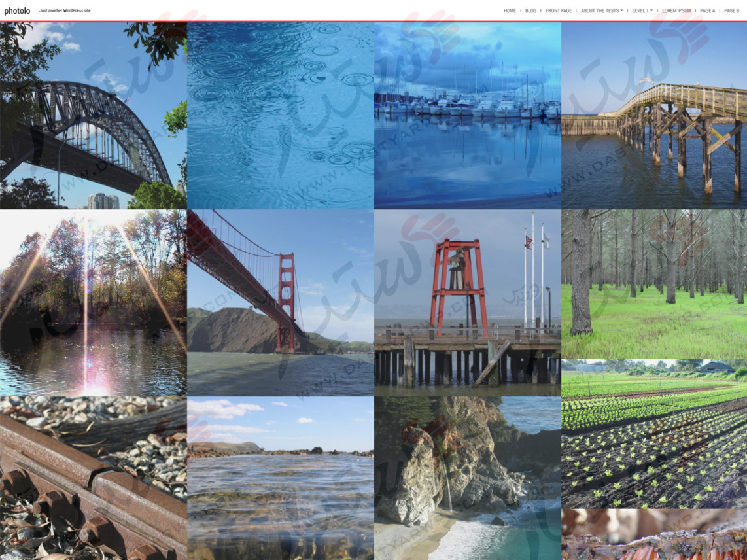The width and height of the screenshot is (747, 560).
Task: Expand the Level 1 dropdown arrow
Action: (651, 11)
